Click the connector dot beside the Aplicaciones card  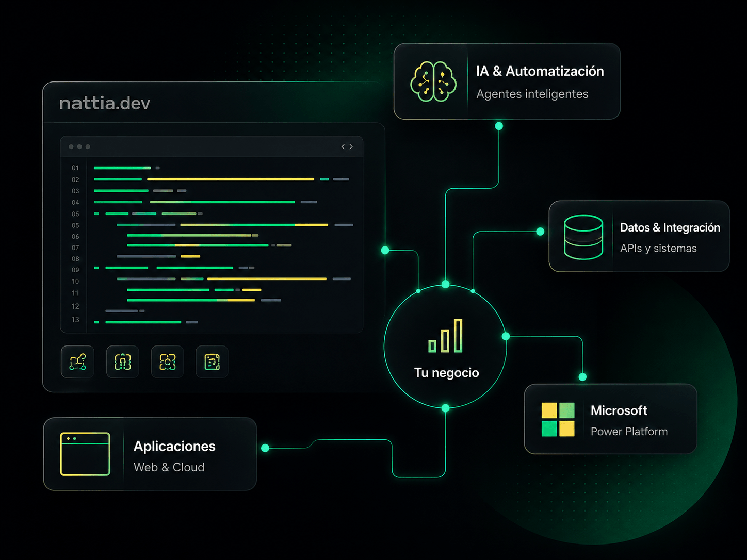tap(265, 448)
